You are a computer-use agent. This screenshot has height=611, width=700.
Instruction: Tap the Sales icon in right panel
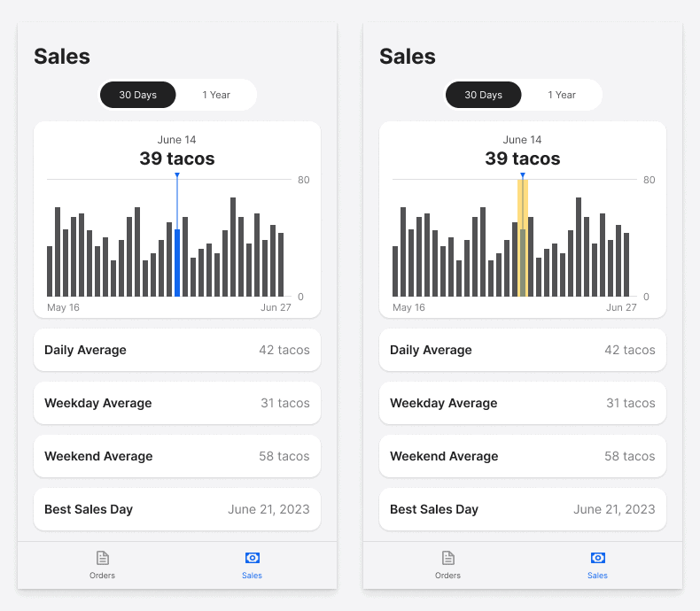[597, 558]
